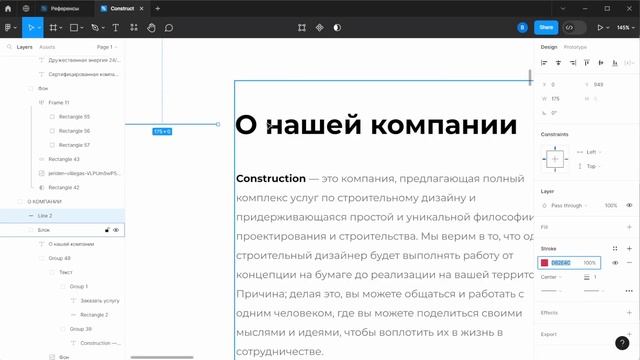
Task: Open stroke position Center dropdown
Action: (551, 277)
